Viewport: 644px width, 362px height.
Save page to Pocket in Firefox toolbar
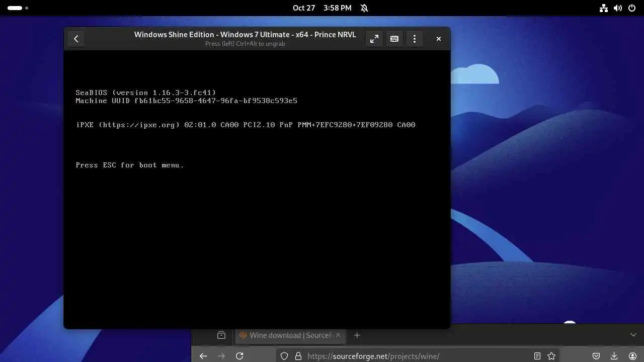[596, 356]
